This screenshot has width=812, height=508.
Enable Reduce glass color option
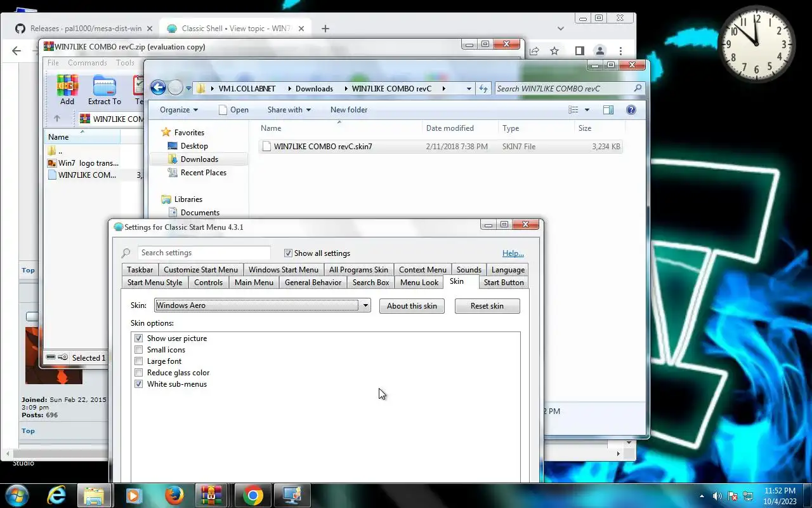coord(139,373)
